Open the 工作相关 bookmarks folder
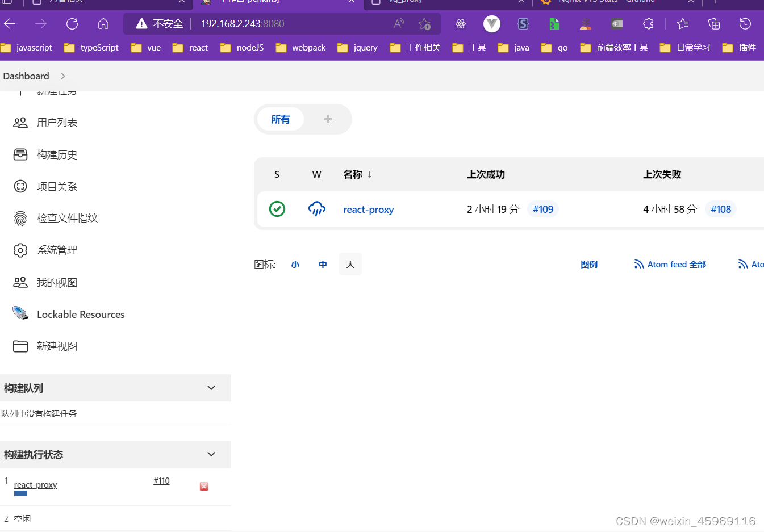 click(x=415, y=48)
